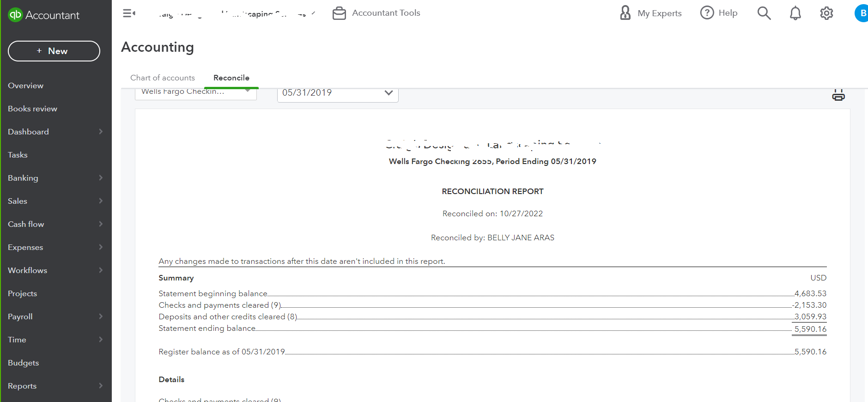This screenshot has height=402, width=868.
Task: Open the notifications bell
Action: coord(795,13)
